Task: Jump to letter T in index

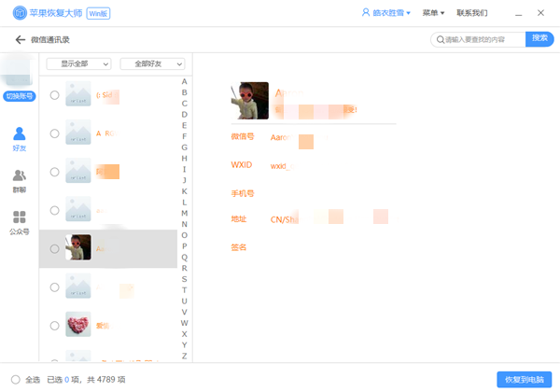Action: click(184, 290)
